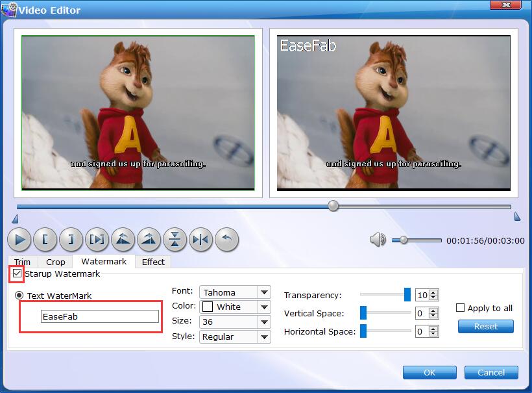The image size is (532, 393).
Task: Rotate video right using rotate icon
Action: tap(149, 240)
